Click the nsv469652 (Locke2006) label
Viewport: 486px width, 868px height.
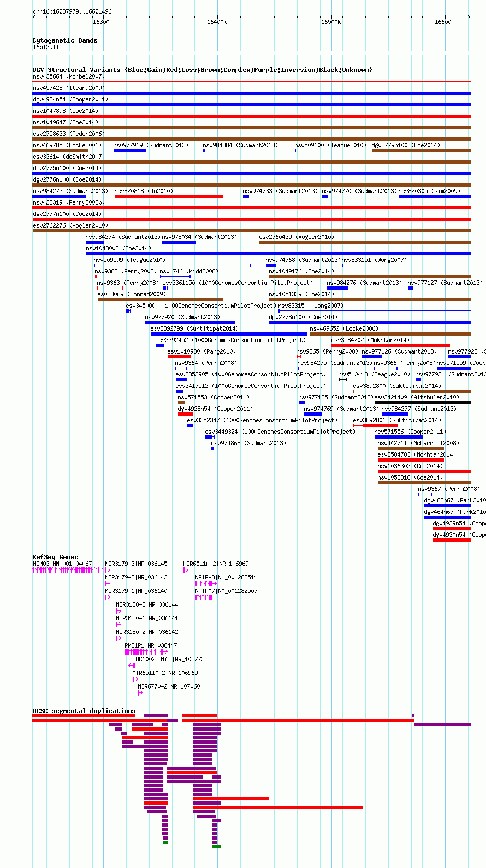344,328
